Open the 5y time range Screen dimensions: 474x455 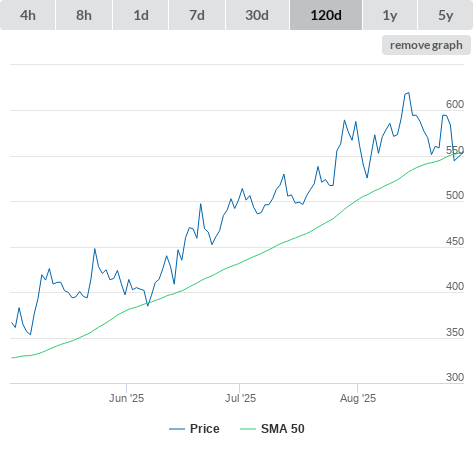(445, 15)
